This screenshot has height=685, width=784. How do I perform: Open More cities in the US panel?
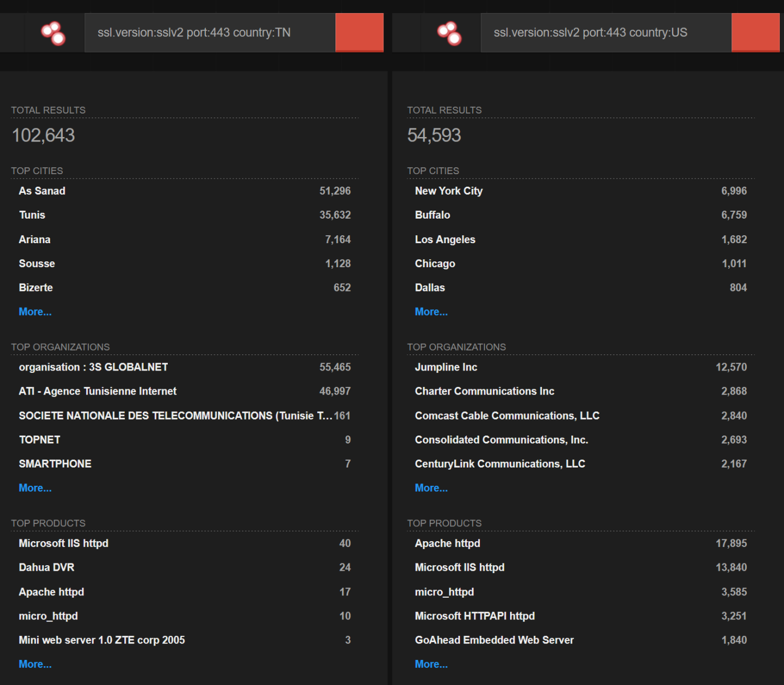pos(431,312)
